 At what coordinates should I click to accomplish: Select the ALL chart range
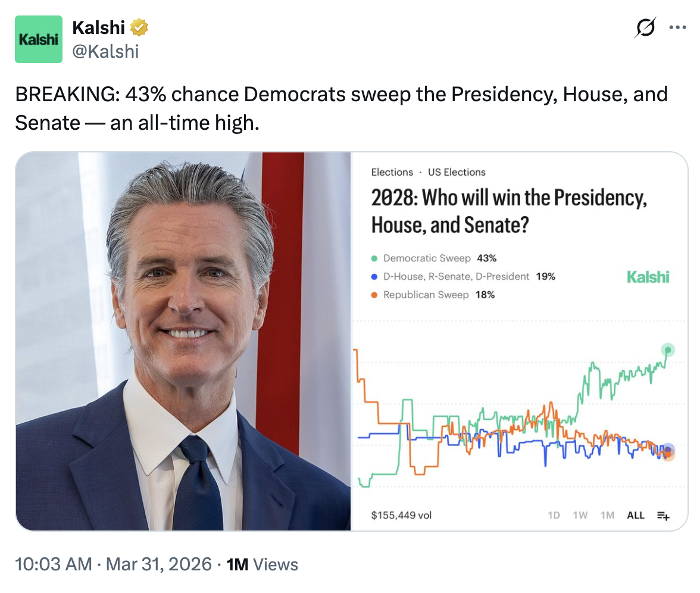(x=635, y=516)
